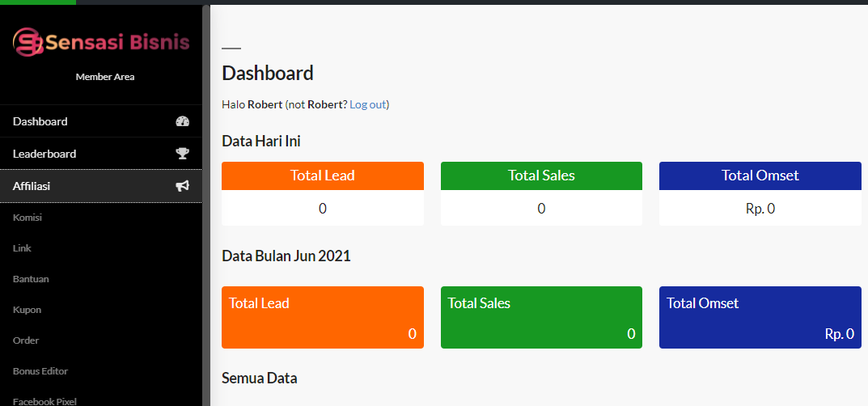Open Facebook Pixel menu entry
This screenshot has width=868, height=406.
(x=44, y=400)
